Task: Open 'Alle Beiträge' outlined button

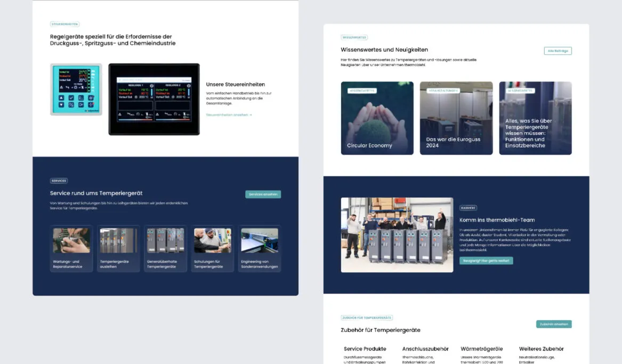Action: coord(558,51)
